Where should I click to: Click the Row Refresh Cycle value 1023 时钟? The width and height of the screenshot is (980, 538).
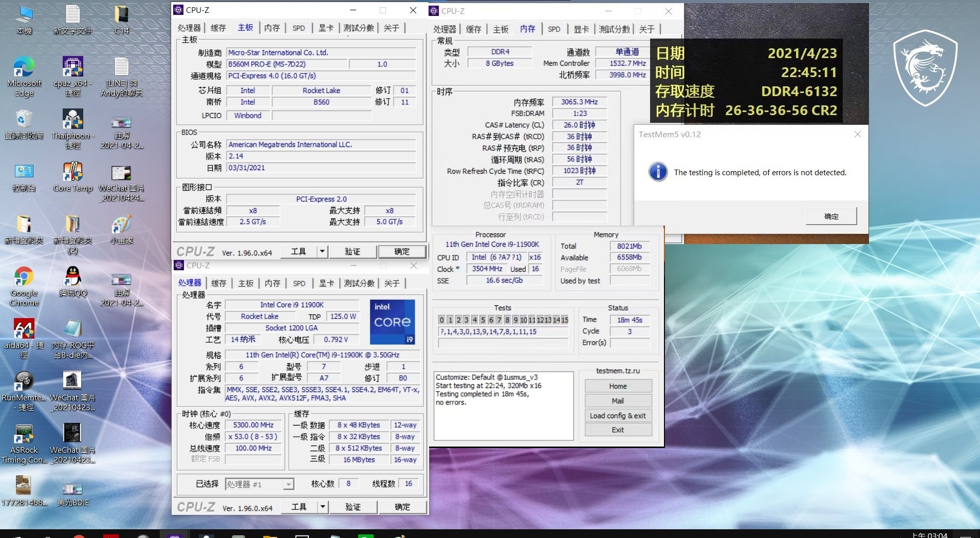579,171
